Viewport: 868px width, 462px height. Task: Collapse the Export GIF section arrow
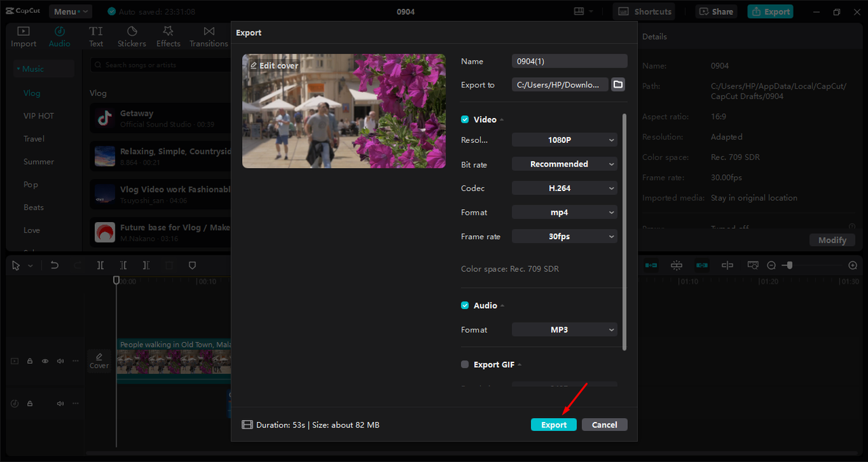click(519, 365)
